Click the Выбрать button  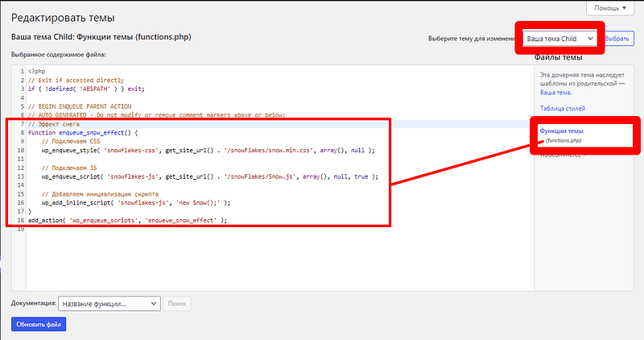click(617, 38)
